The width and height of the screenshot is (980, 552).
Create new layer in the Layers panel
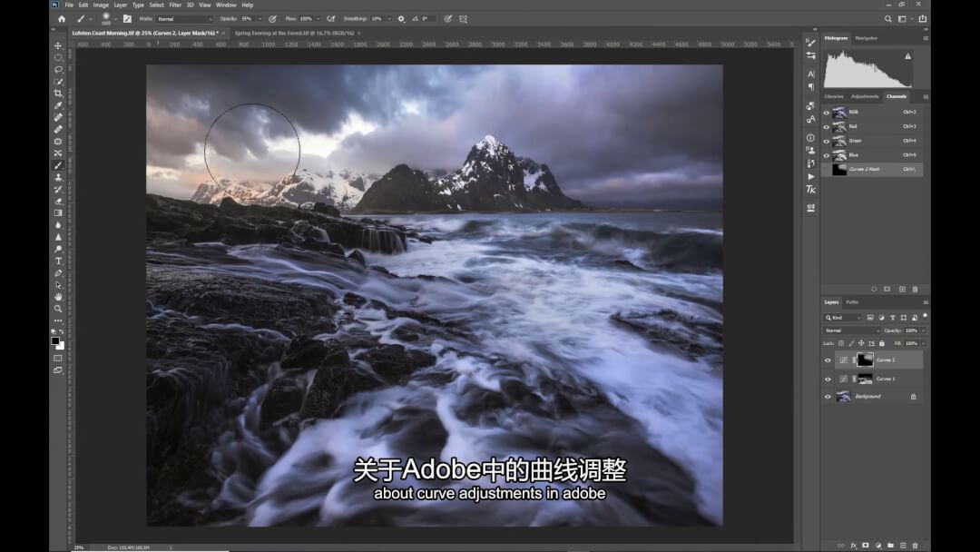coord(903,545)
